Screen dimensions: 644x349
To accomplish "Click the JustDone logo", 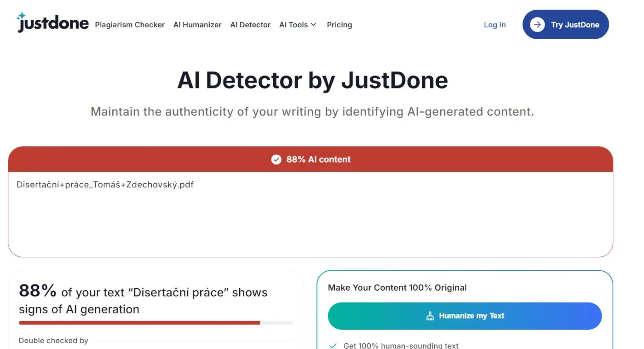I will click(52, 23).
